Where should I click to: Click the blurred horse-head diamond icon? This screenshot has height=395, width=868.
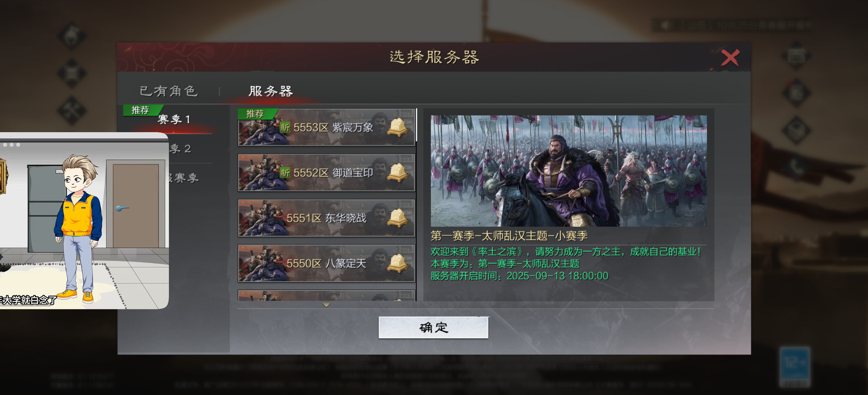point(72,36)
